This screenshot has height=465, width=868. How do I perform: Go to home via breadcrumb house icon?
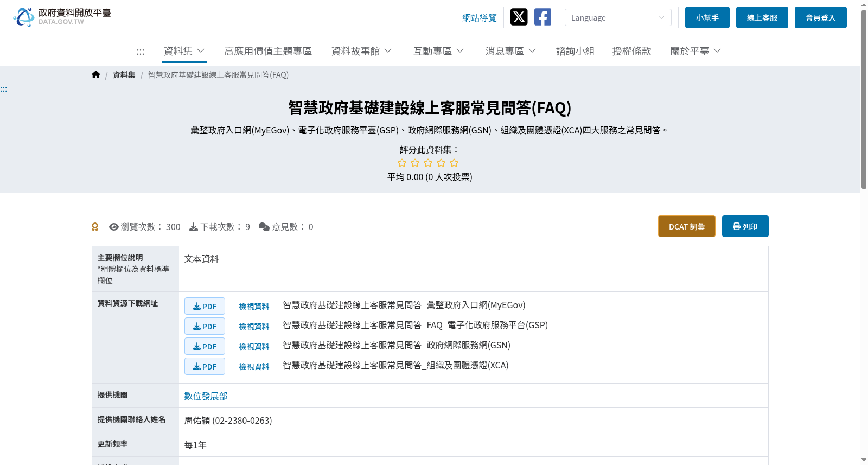tap(96, 75)
